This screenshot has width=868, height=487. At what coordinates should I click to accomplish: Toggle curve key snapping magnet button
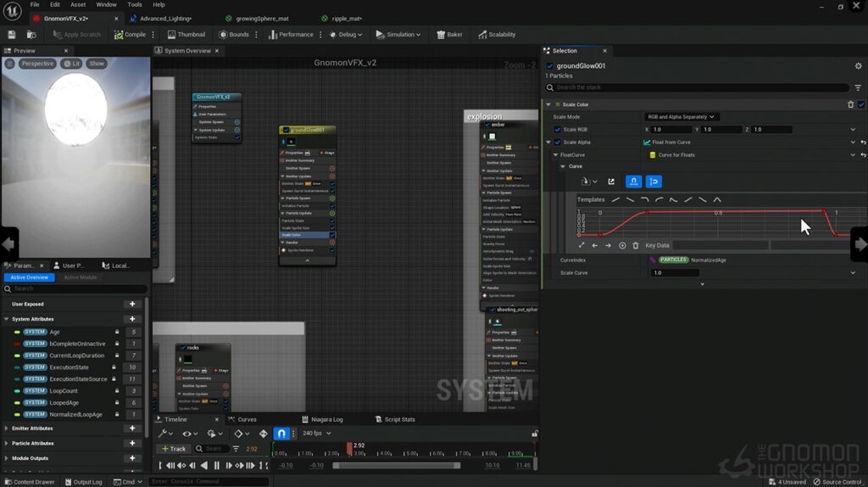(x=634, y=182)
